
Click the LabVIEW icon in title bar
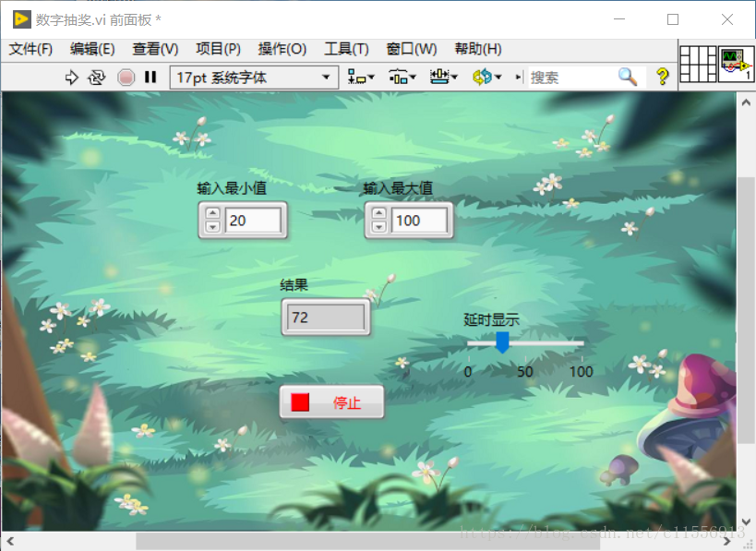21,19
